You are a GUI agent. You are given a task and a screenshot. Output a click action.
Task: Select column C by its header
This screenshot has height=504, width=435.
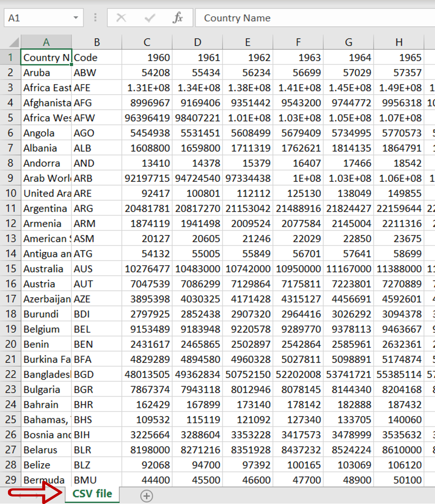click(147, 42)
